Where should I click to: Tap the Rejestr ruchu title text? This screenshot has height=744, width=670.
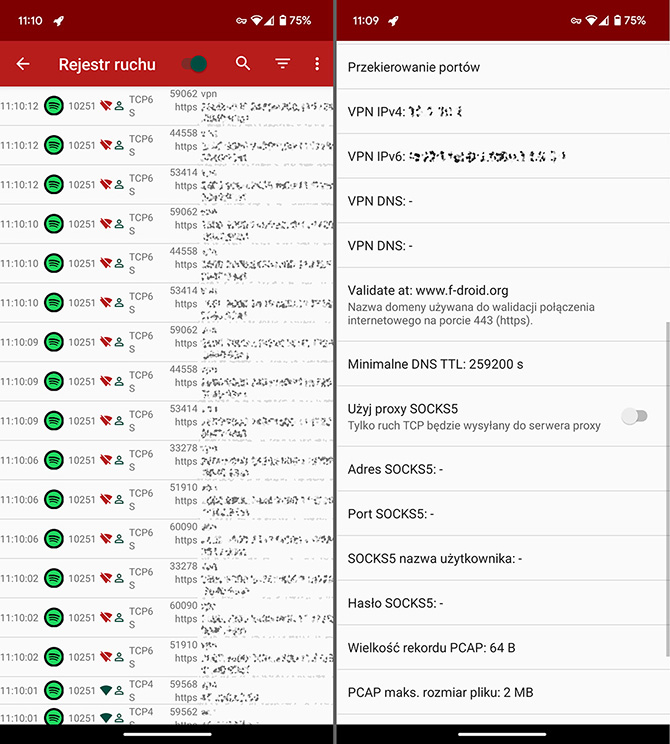(x=107, y=64)
